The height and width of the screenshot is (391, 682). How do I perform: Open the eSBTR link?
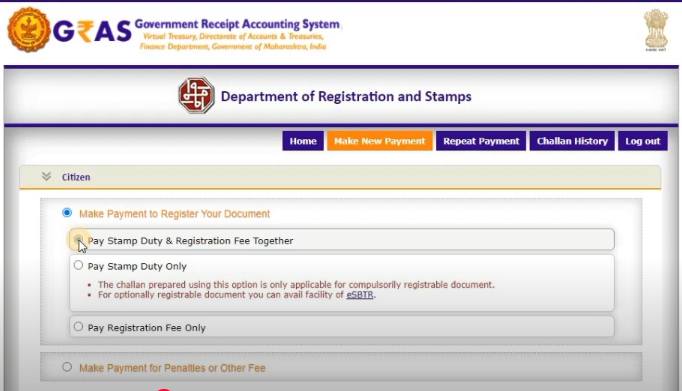(360, 295)
